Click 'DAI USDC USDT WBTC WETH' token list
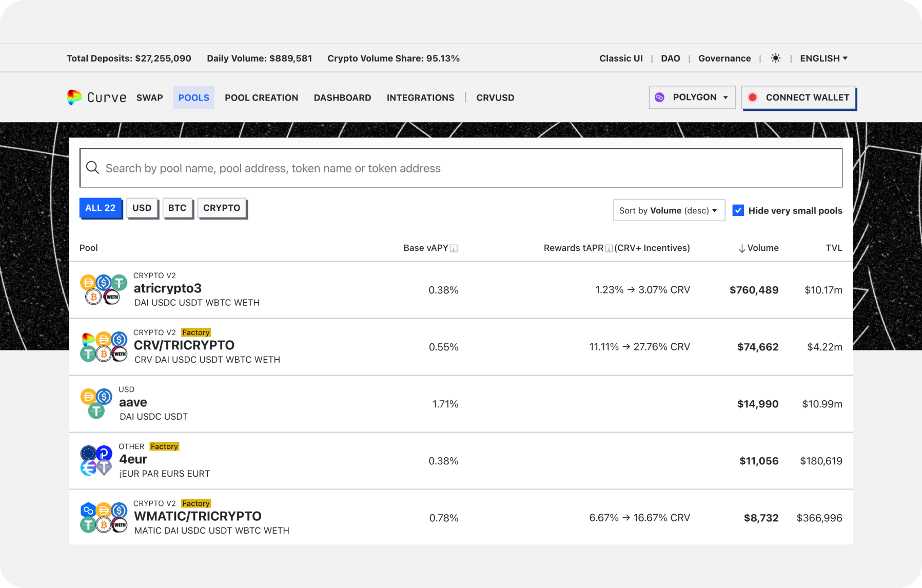The height and width of the screenshot is (588, 922). point(197,303)
